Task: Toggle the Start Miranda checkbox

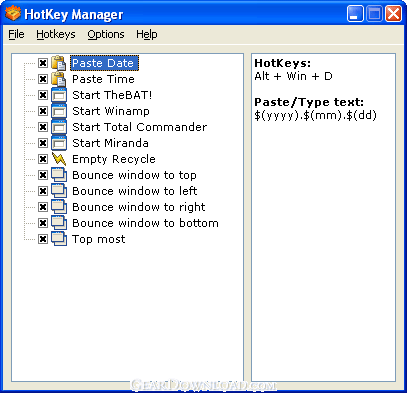Action: [x=43, y=143]
